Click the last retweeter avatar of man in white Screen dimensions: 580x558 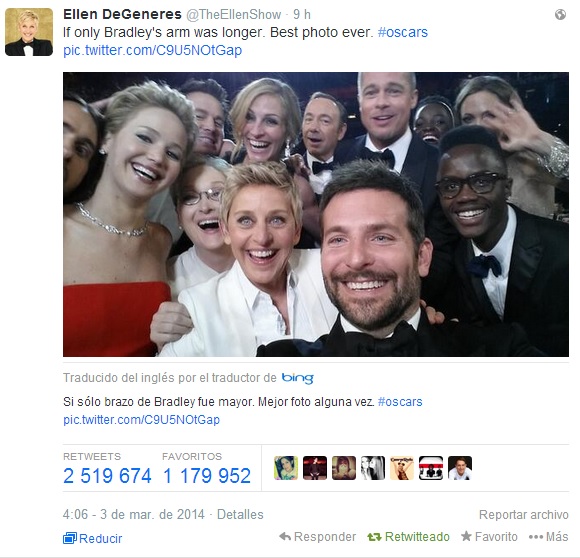[460, 468]
